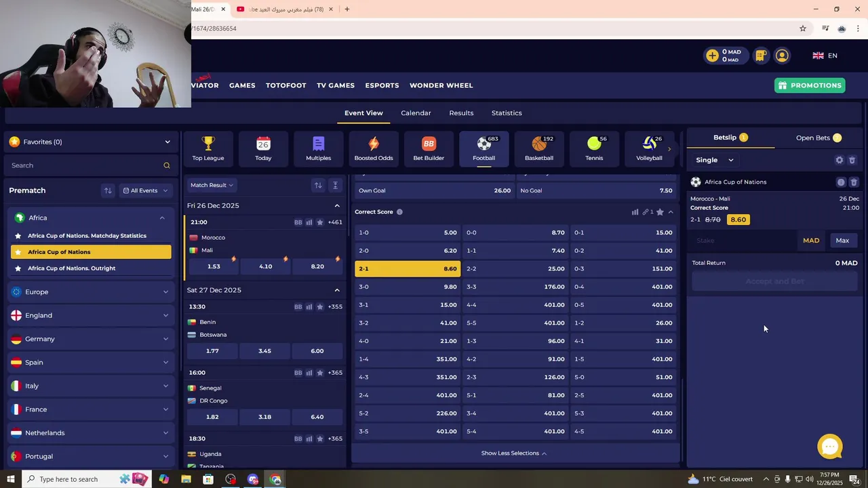Click the collapse-all icon next to Match Result

335,185
